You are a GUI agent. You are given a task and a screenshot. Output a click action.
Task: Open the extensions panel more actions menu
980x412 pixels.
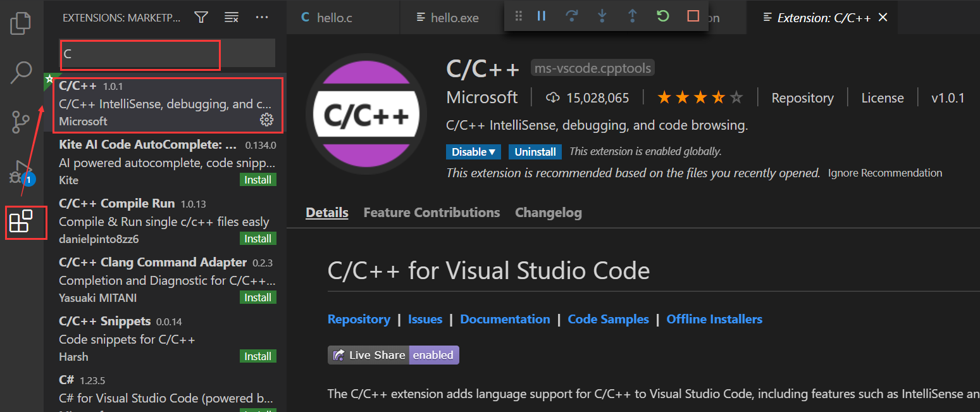point(262,18)
